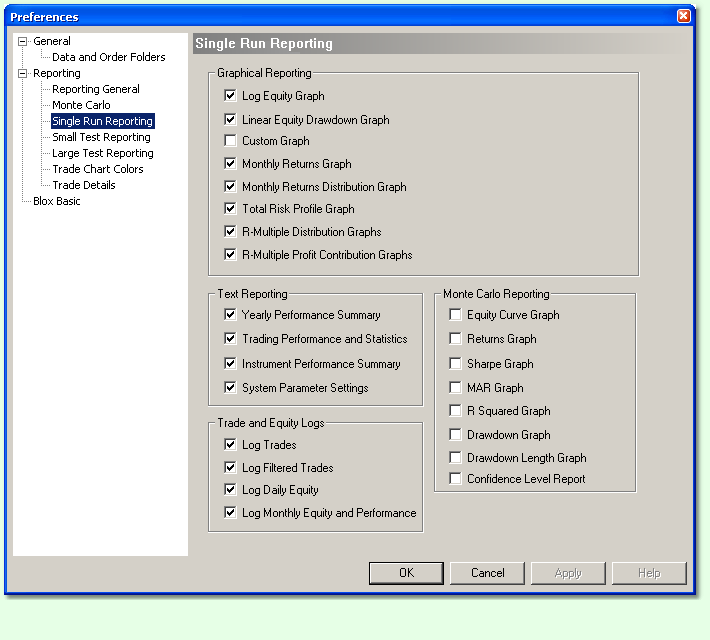
Task: Toggle Total Risk Profile Graph
Action: (x=230, y=209)
